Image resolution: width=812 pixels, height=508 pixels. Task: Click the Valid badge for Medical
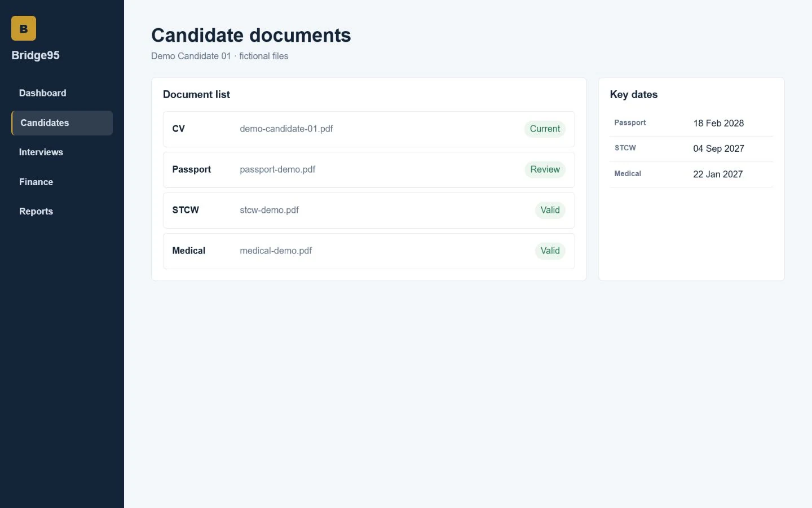pyautogui.click(x=550, y=251)
